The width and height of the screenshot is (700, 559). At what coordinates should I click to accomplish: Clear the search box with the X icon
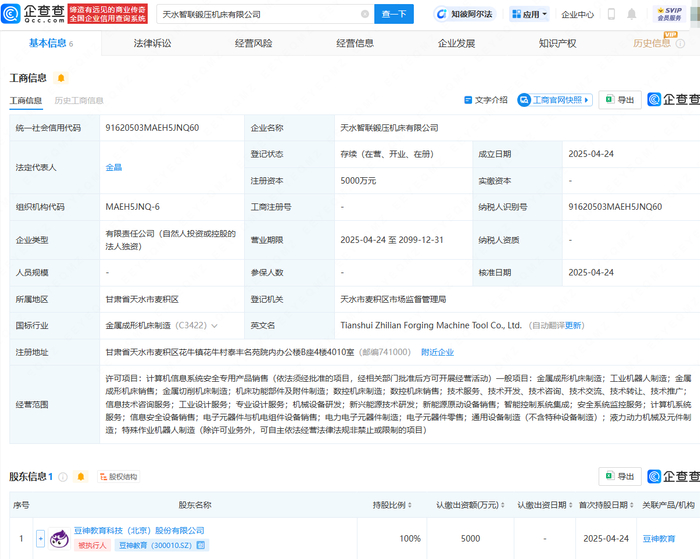(365, 14)
